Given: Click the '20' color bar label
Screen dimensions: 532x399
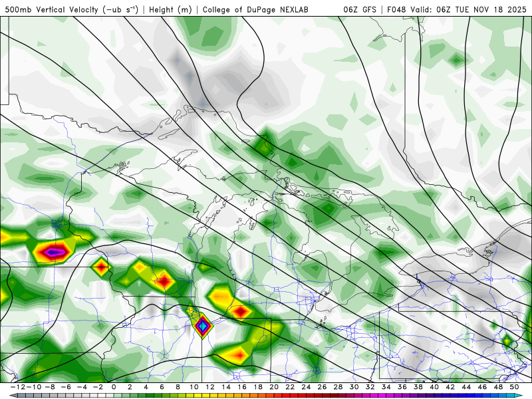Looking at the screenshot, I should [274, 387].
